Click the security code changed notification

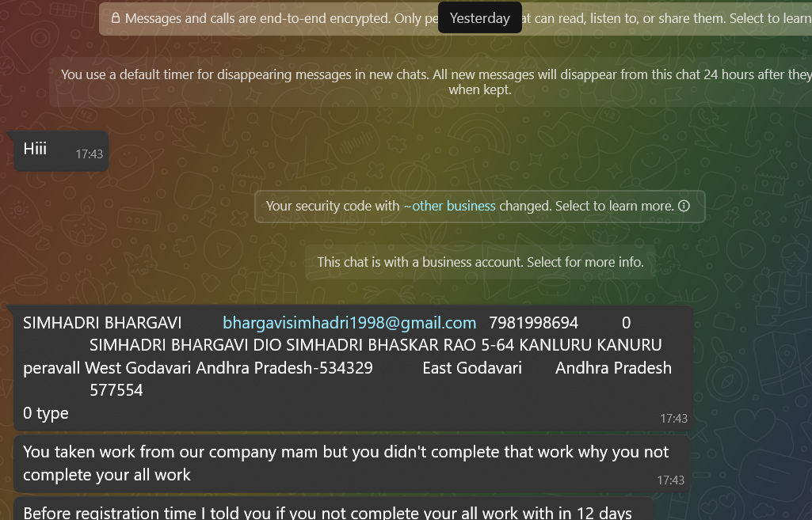coord(479,207)
